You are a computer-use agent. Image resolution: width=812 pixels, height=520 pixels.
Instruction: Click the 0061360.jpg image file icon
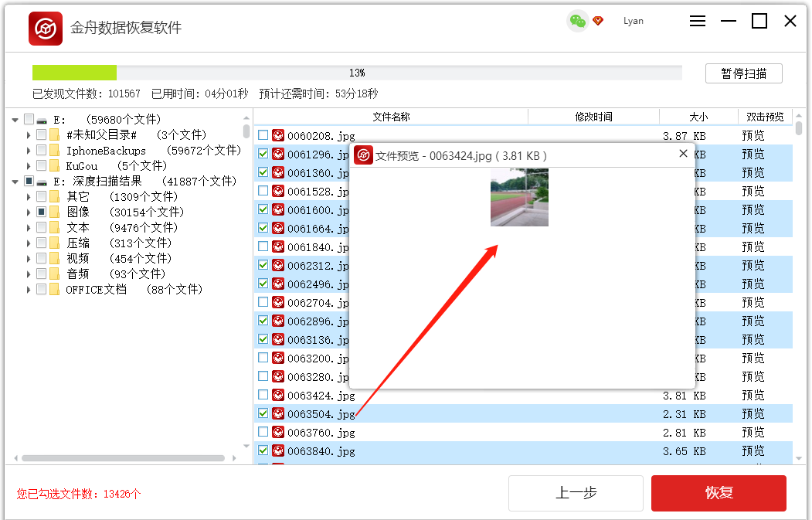pos(278,172)
